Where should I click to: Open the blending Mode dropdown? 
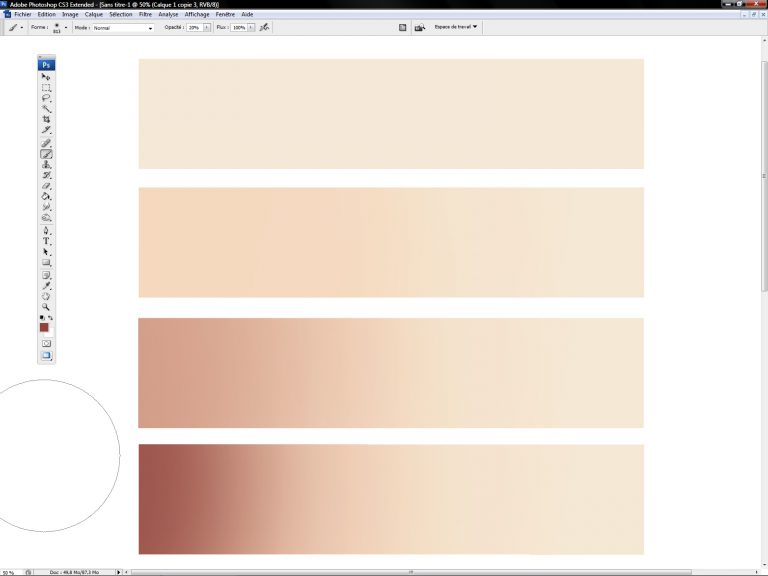coord(123,28)
